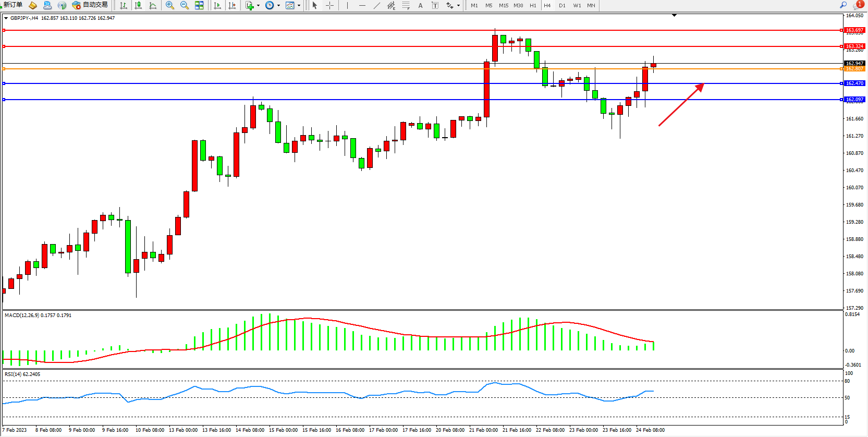Switch to the D1 timeframe

pos(562,5)
